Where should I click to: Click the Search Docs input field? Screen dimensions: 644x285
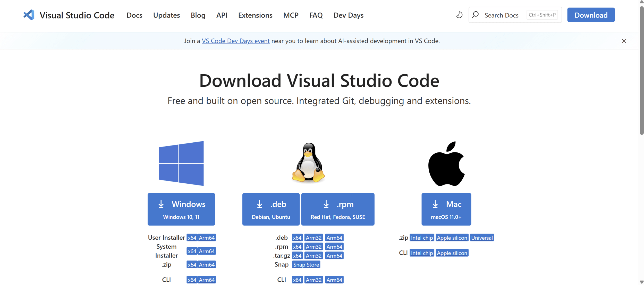[501, 15]
